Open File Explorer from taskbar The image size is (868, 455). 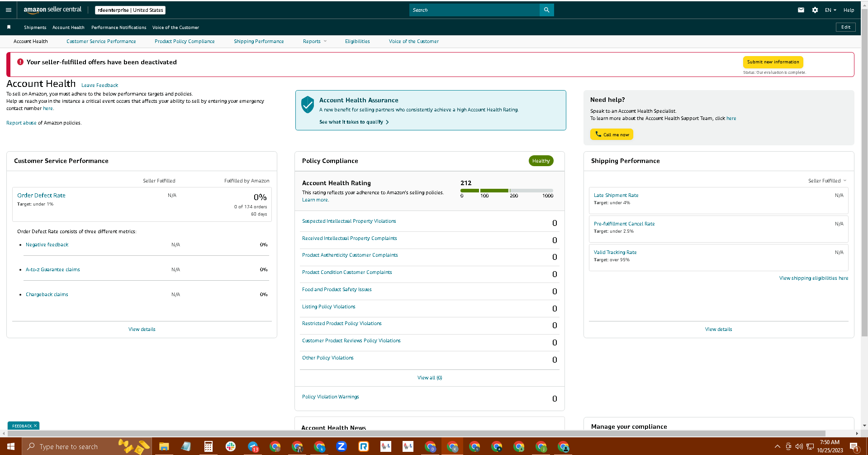click(164, 446)
